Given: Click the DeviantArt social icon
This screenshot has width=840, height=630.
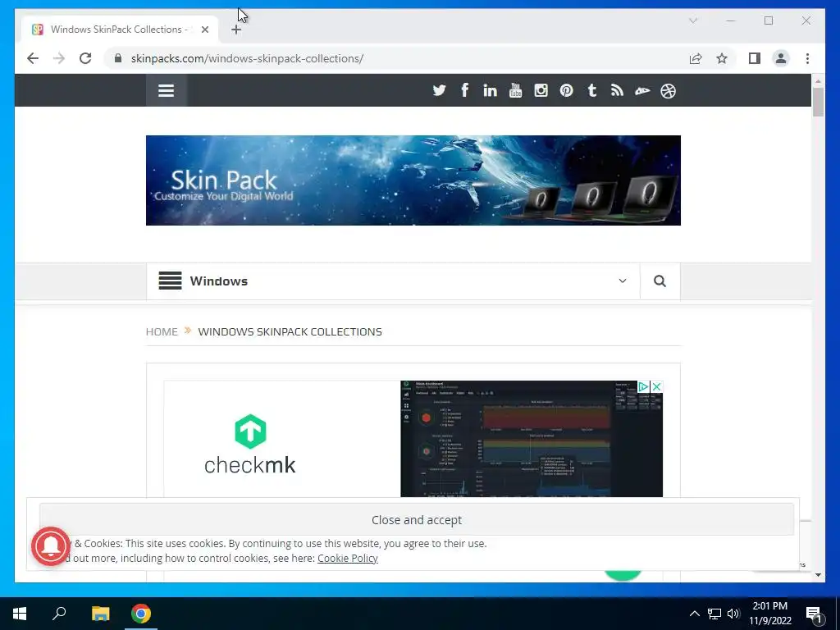Looking at the screenshot, I should click(x=642, y=91).
